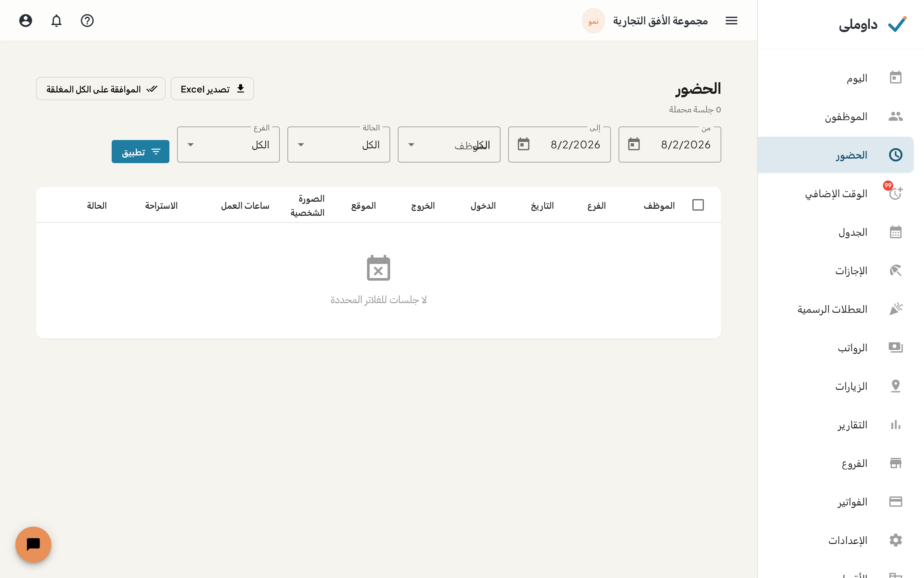Click the الصورة الشخصية column header
The width and height of the screenshot is (924, 578).
(307, 205)
